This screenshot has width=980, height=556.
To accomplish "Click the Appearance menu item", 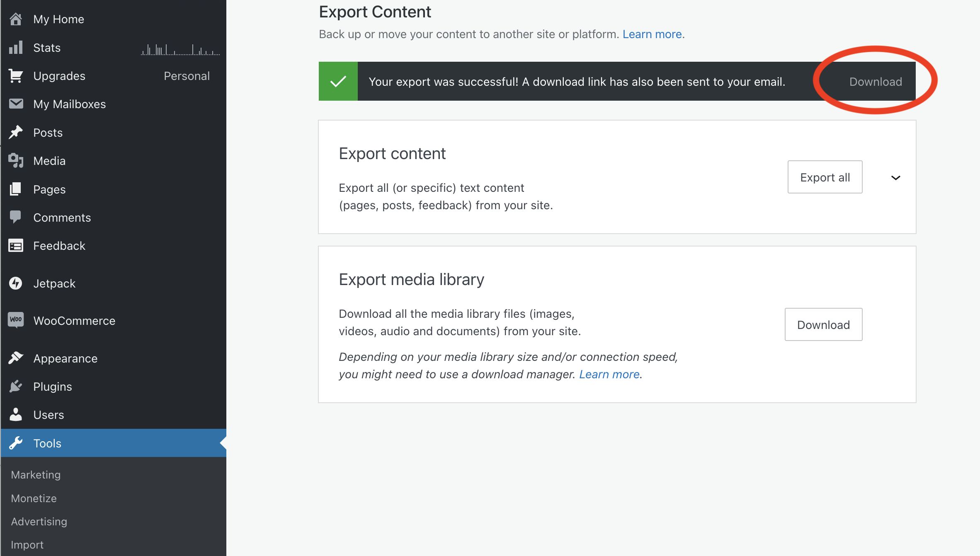I will tap(65, 358).
